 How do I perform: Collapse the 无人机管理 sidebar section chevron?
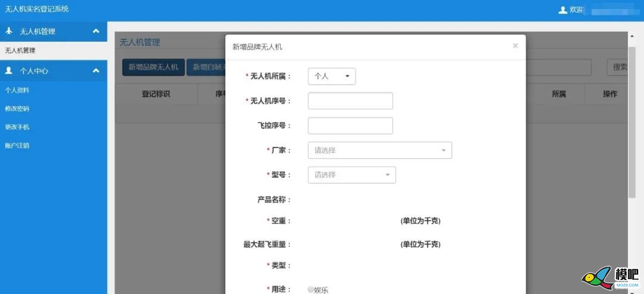click(x=96, y=31)
